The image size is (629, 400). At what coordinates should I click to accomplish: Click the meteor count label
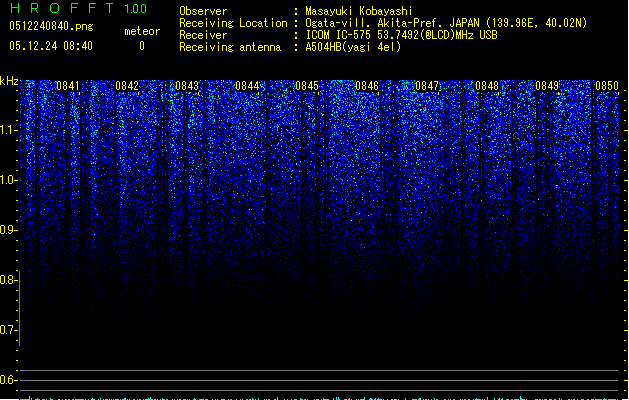point(142,31)
